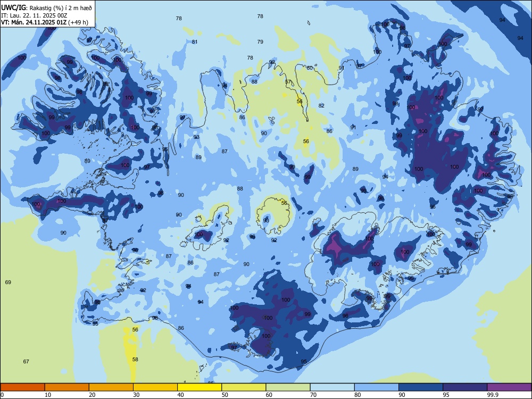Screen dimensions: 532x399
Task: Click the legend tick label '0' at bar start
Action: (2, 395)
